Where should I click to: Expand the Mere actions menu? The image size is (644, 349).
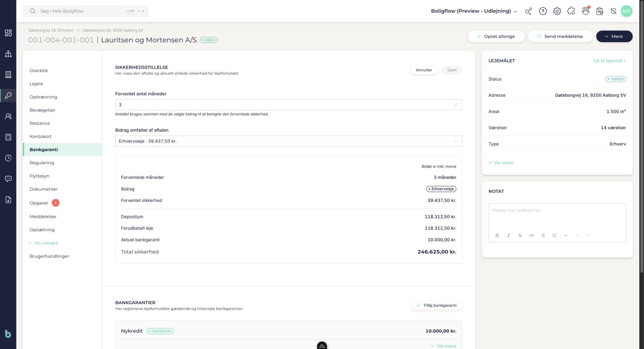(x=614, y=36)
